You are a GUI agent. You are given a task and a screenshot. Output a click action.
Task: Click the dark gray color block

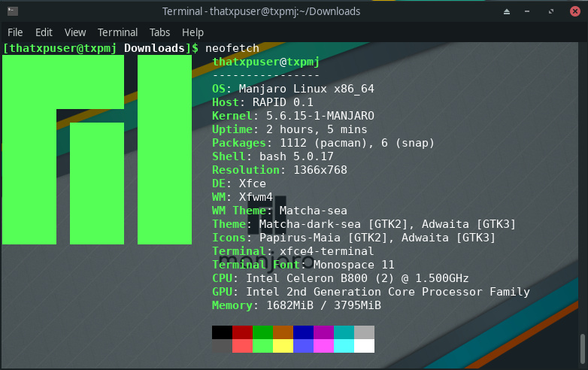pyautogui.click(x=222, y=346)
